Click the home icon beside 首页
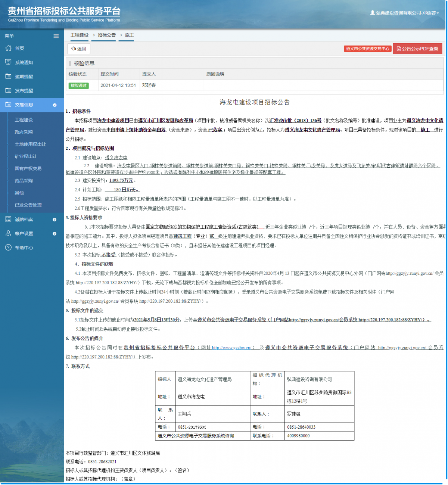 click(x=7, y=48)
